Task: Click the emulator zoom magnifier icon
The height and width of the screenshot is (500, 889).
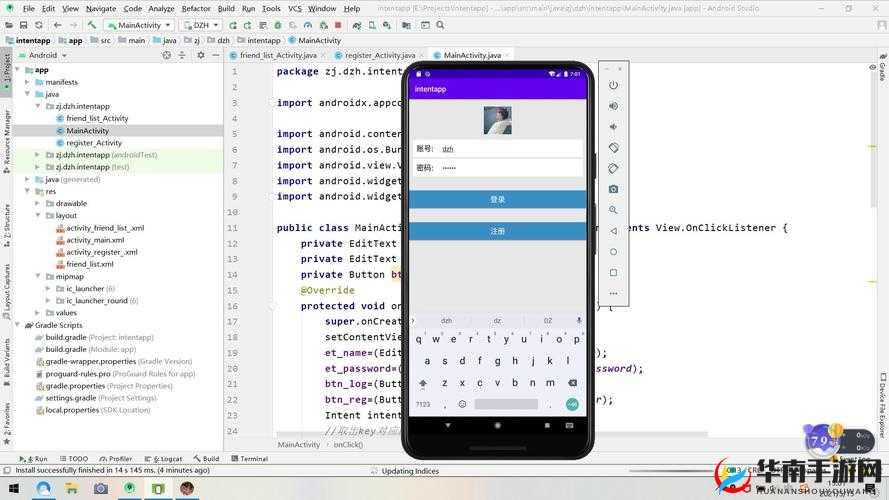Action: pyautogui.click(x=613, y=210)
